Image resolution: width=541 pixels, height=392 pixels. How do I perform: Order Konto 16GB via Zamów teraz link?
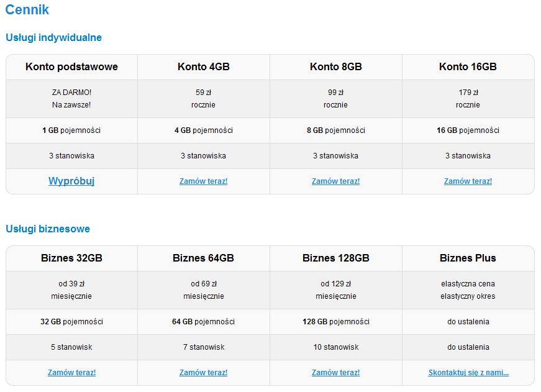468,181
